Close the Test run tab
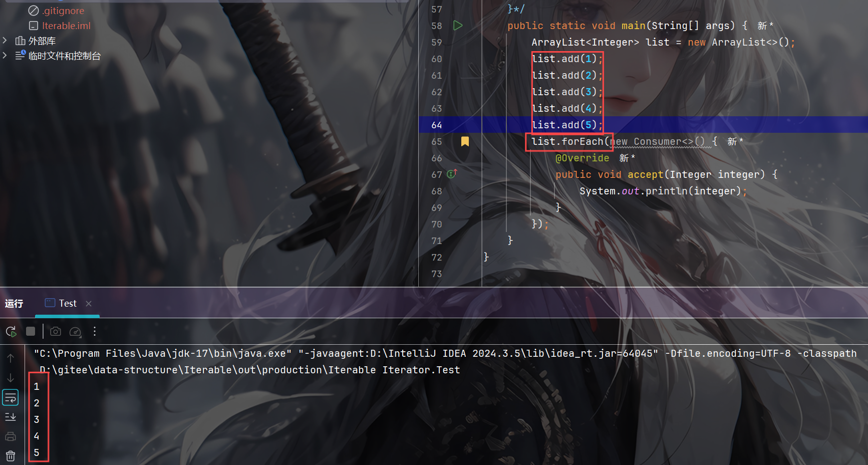This screenshot has width=868, height=465. pos(89,304)
